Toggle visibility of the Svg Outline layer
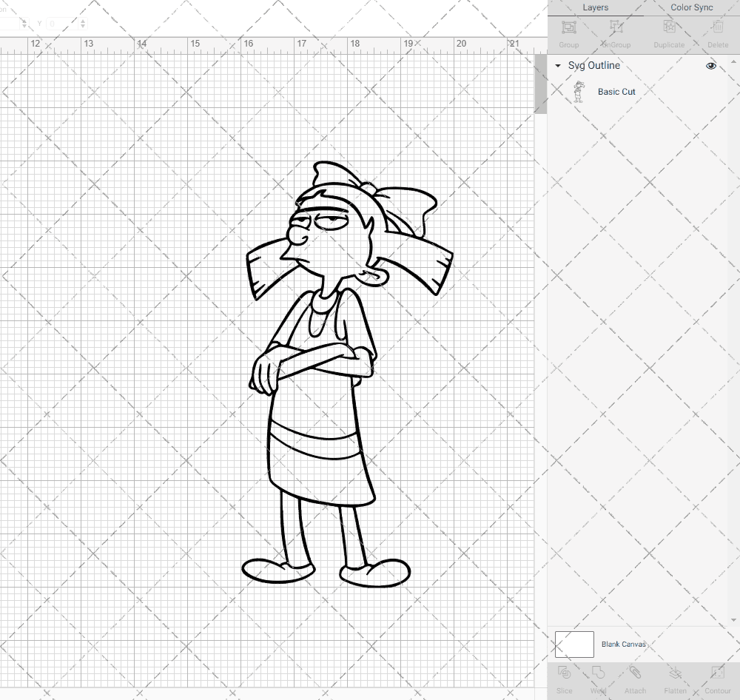 pyautogui.click(x=710, y=65)
